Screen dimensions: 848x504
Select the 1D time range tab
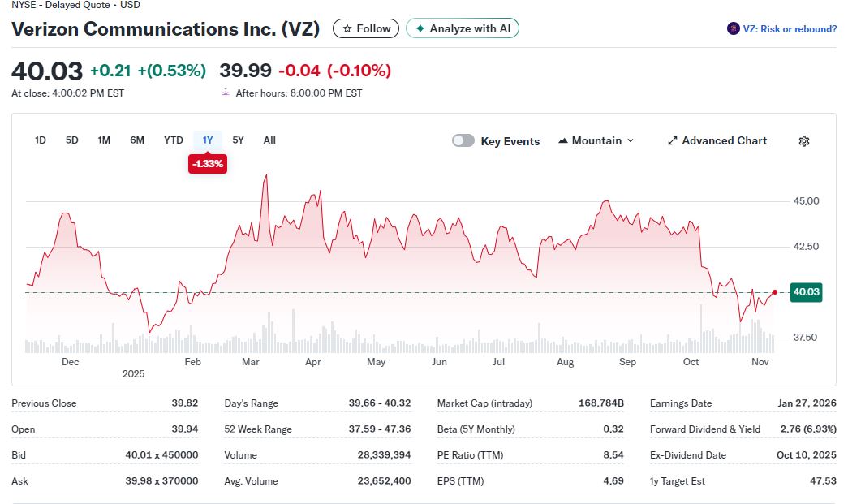41,140
